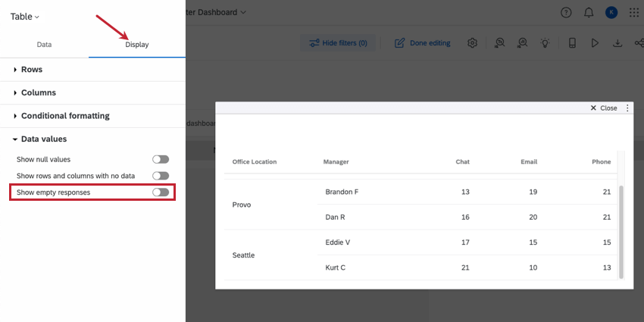This screenshot has width=644, height=322.
Task: Click the download export icon
Action: (x=617, y=42)
